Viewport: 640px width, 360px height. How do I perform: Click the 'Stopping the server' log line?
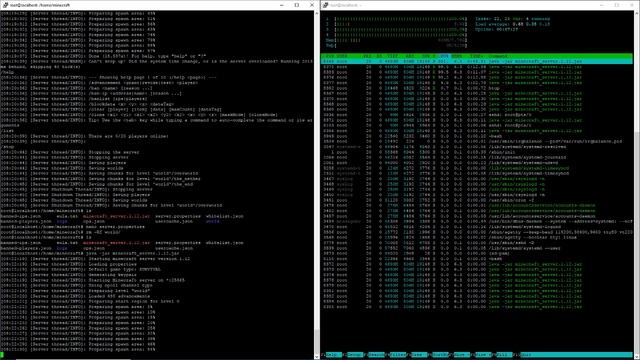[70, 152]
